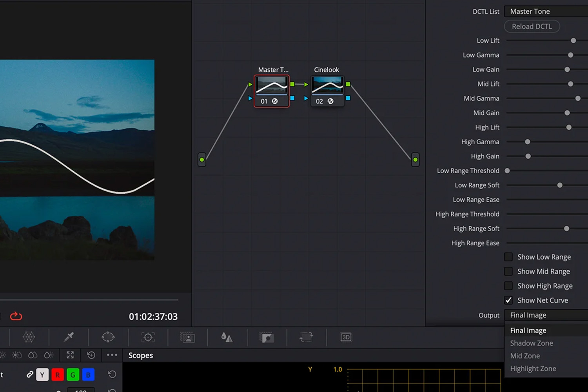
Task: Toggle the loop playback button
Action: point(16,316)
